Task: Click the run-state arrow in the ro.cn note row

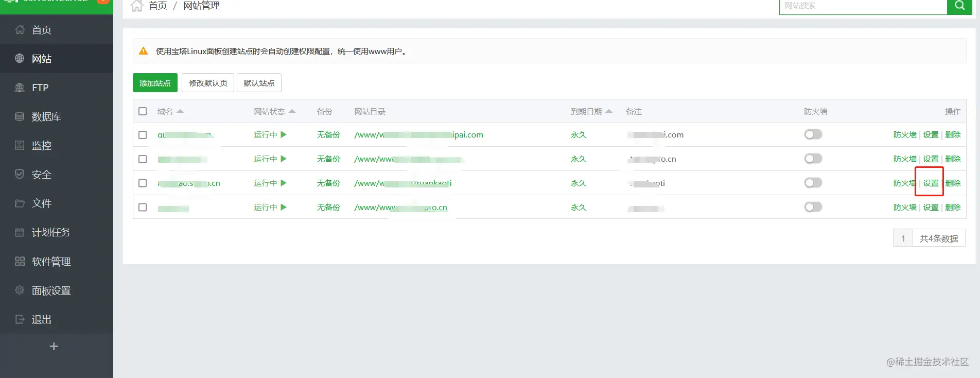Action: pos(284,159)
